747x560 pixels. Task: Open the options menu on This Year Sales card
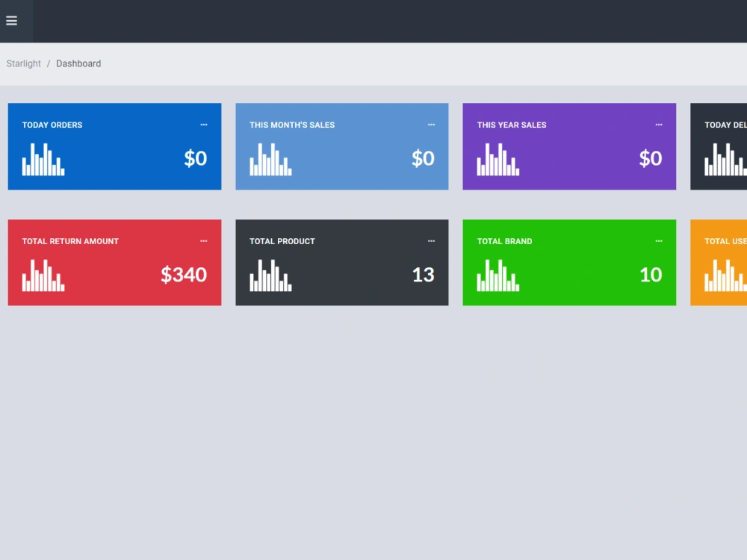[659, 125]
